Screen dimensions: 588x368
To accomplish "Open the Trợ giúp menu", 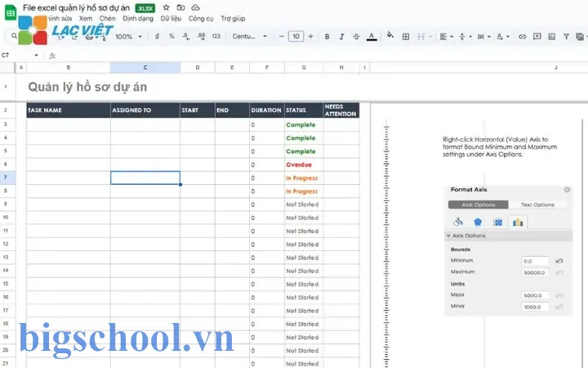I will point(233,18).
